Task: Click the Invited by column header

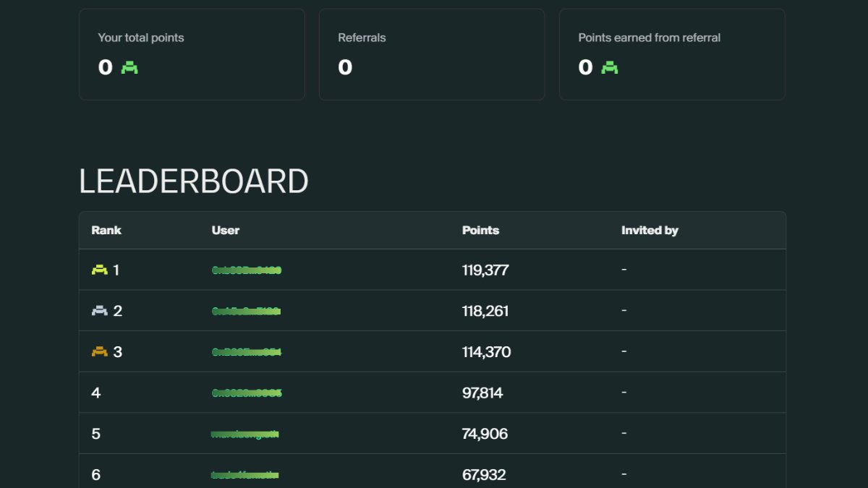Action: pos(650,230)
